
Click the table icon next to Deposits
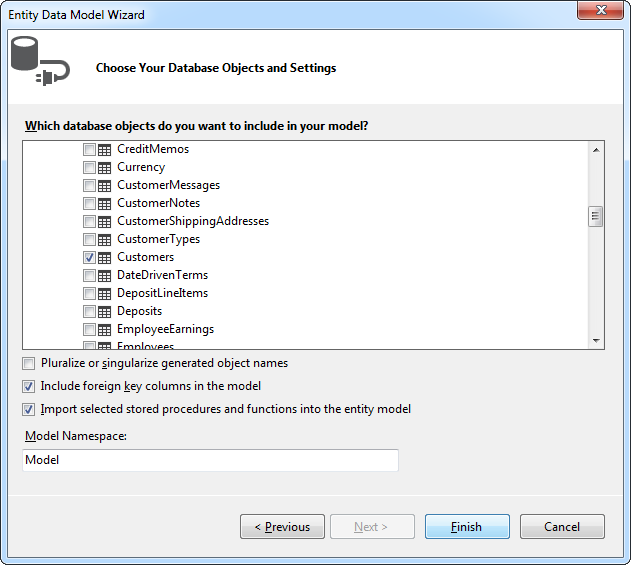click(105, 311)
